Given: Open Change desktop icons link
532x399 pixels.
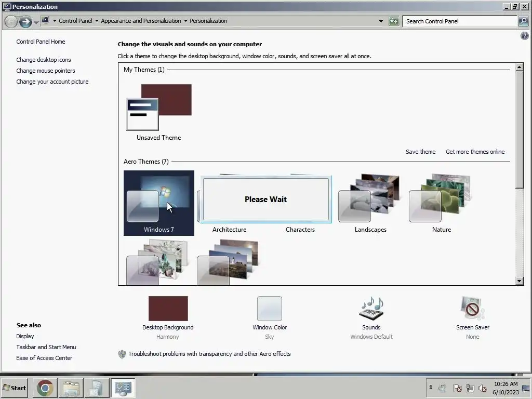Looking at the screenshot, I should (44, 60).
